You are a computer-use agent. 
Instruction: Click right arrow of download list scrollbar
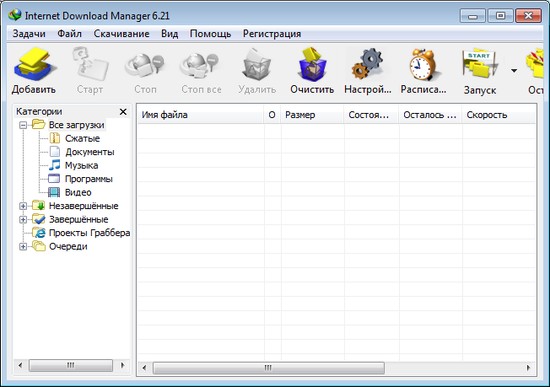(528, 368)
